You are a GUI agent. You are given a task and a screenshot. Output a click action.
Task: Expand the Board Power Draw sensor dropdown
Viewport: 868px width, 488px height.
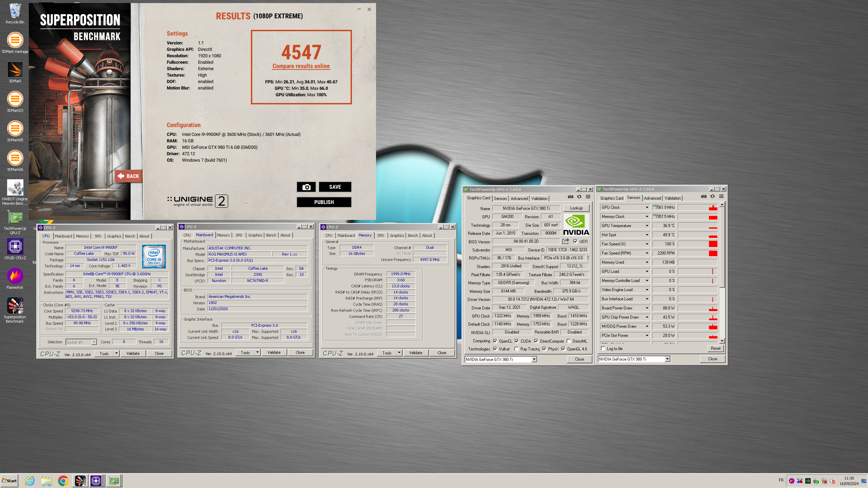(x=647, y=308)
